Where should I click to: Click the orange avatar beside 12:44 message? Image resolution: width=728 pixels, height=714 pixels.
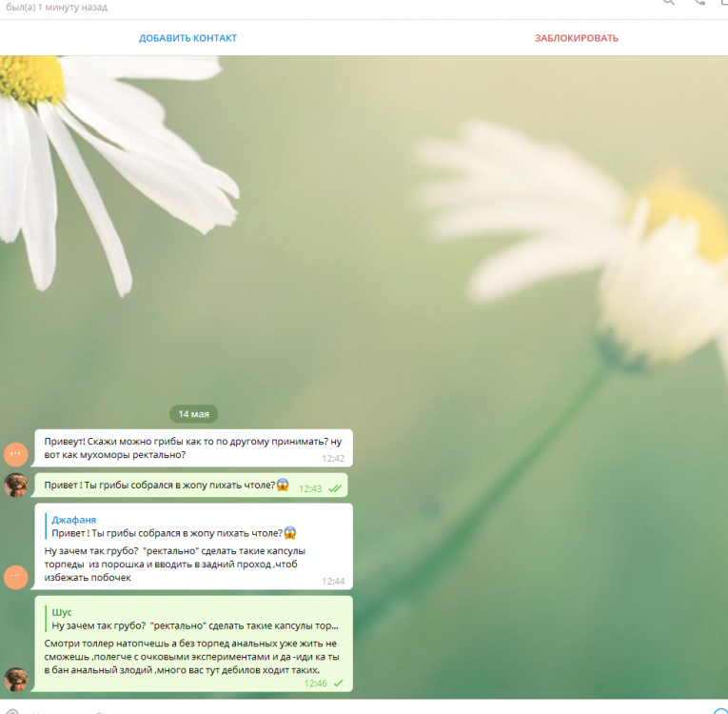point(16,577)
